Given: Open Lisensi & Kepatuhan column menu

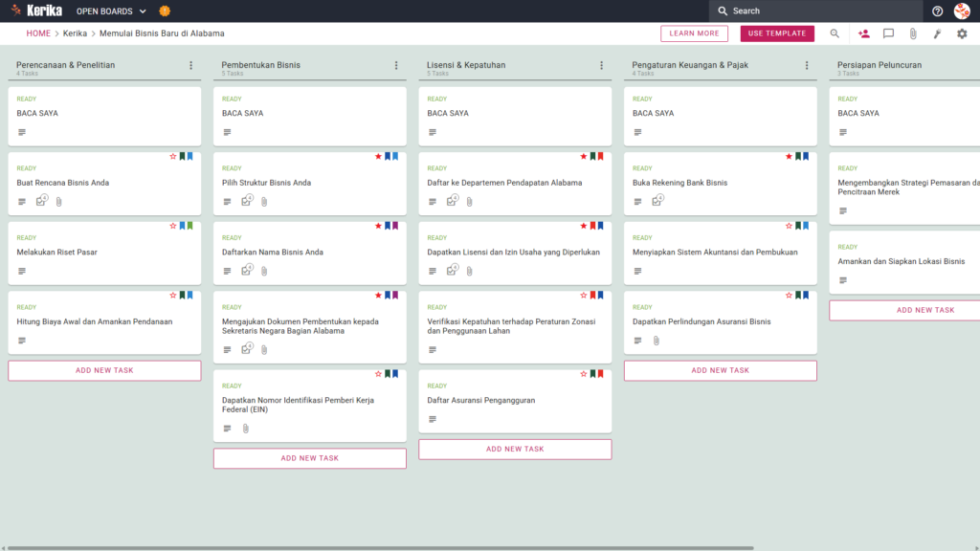Looking at the screenshot, I should point(602,65).
